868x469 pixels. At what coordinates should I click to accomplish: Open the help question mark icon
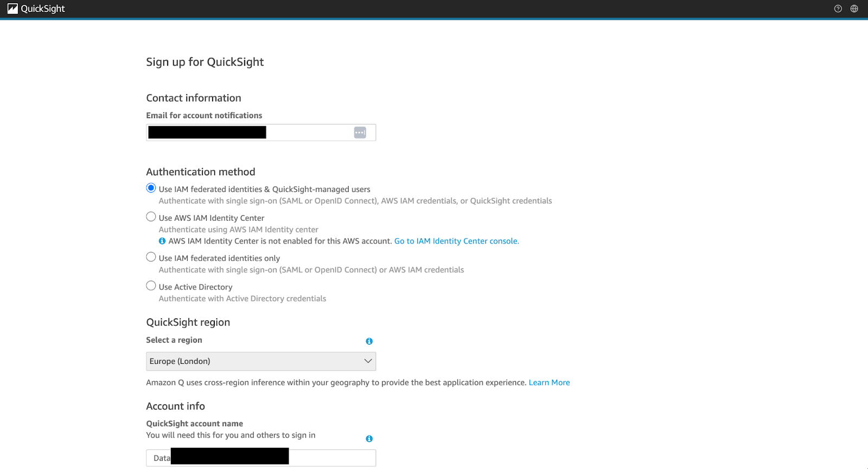[x=838, y=9]
